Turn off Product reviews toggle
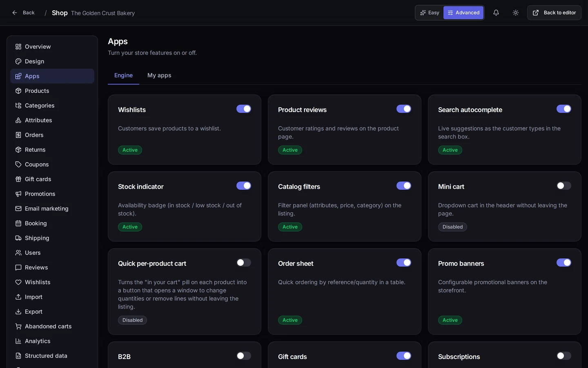588x368 pixels. click(x=404, y=109)
